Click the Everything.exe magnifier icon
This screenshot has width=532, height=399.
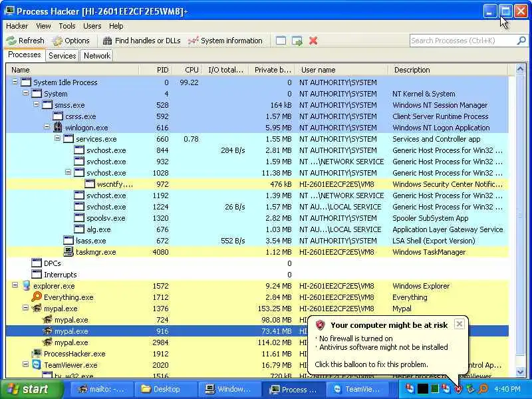(37, 297)
